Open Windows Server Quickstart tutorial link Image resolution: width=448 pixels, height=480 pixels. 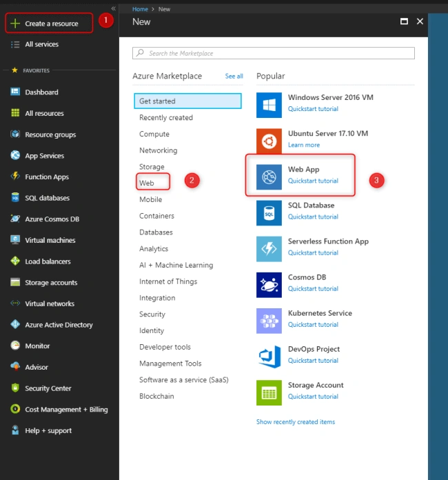[313, 109]
